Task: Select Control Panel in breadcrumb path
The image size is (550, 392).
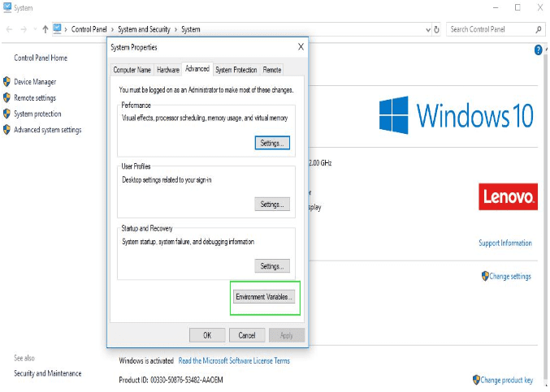Action: click(89, 29)
